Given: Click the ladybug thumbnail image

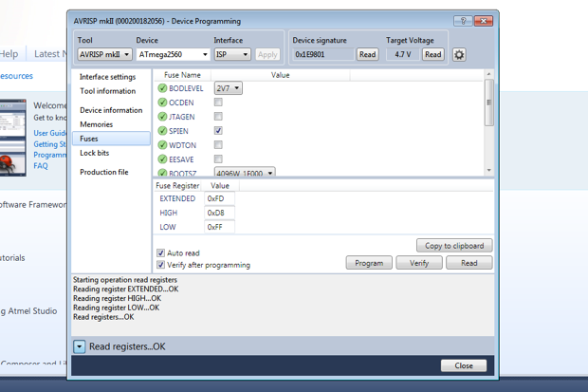Looking at the screenshot, I should 13,138.
